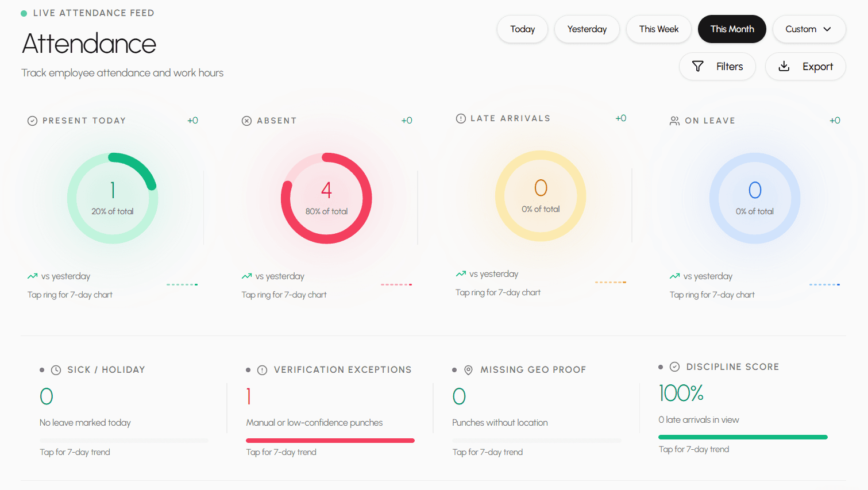Select the Today tab
This screenshot has height=490, width=868.
(x=522, y=29)
